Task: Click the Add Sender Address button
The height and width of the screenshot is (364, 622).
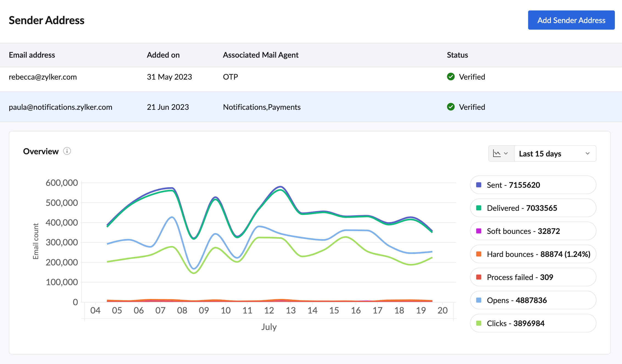Action: click(x=571, y=20)
